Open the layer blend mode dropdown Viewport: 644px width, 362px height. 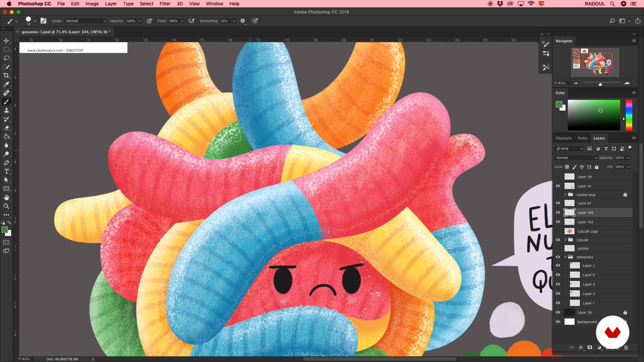(x=576, y=158)
